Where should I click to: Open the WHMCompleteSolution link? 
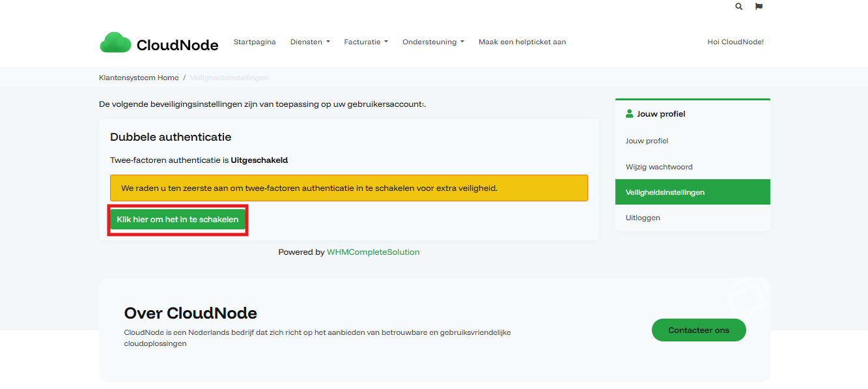pos(373,252)
